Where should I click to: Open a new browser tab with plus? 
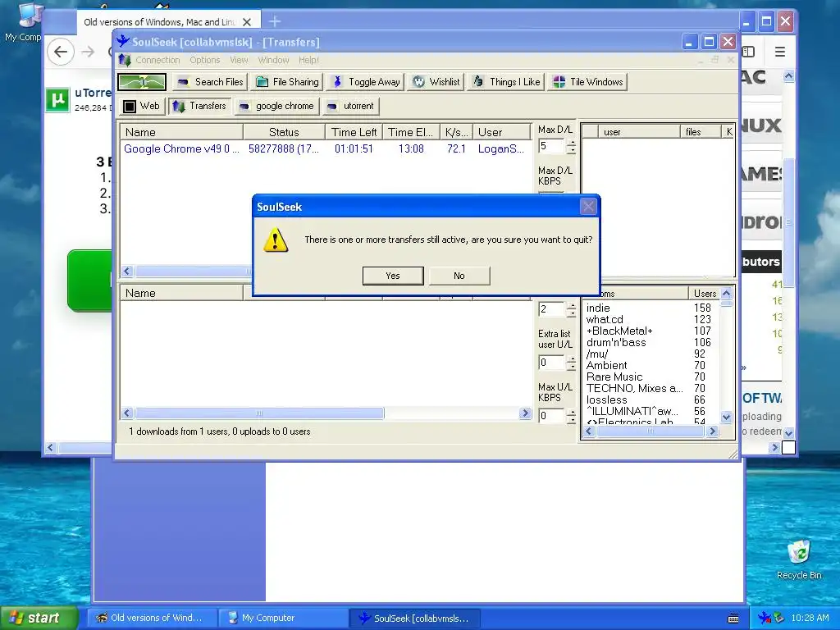pos(275,21)
